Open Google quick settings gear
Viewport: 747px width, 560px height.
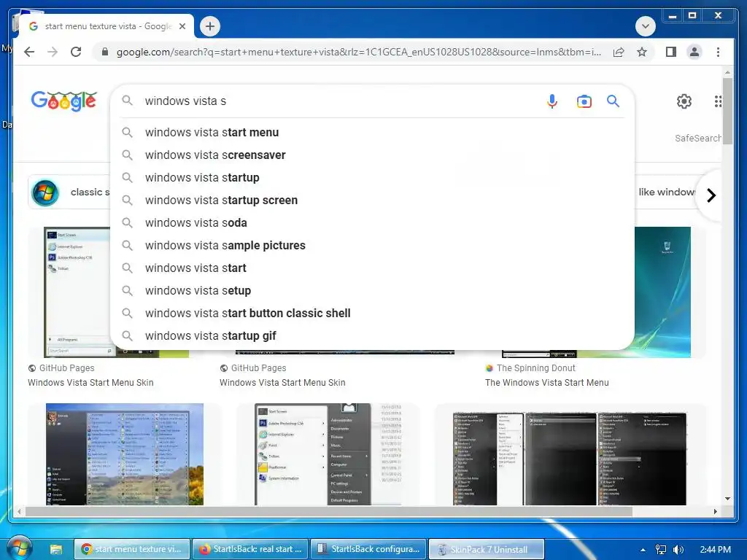point(684,101)
